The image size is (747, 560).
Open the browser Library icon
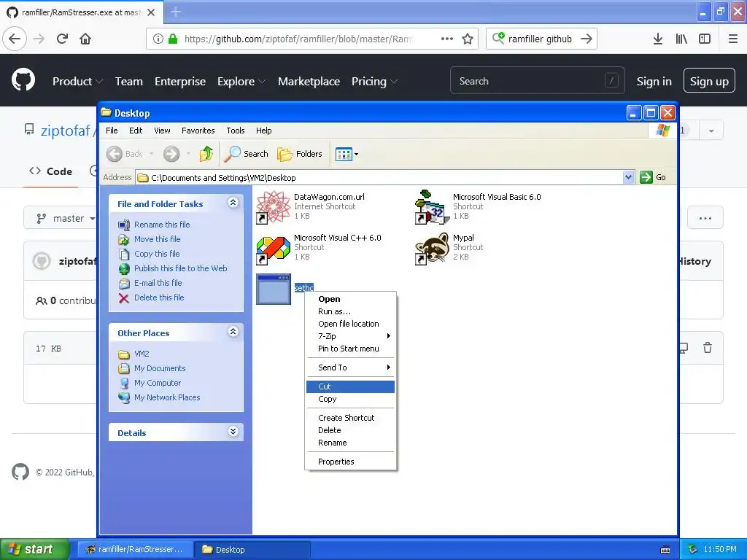681,39
